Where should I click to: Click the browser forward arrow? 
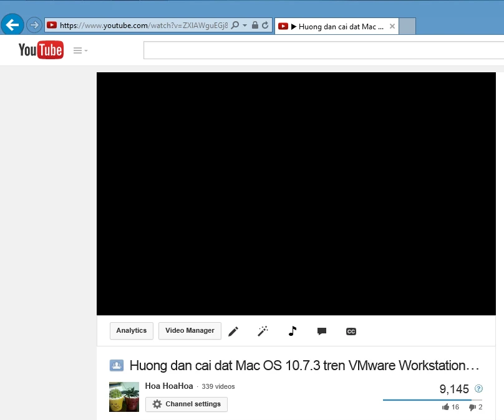click(34, 26)
